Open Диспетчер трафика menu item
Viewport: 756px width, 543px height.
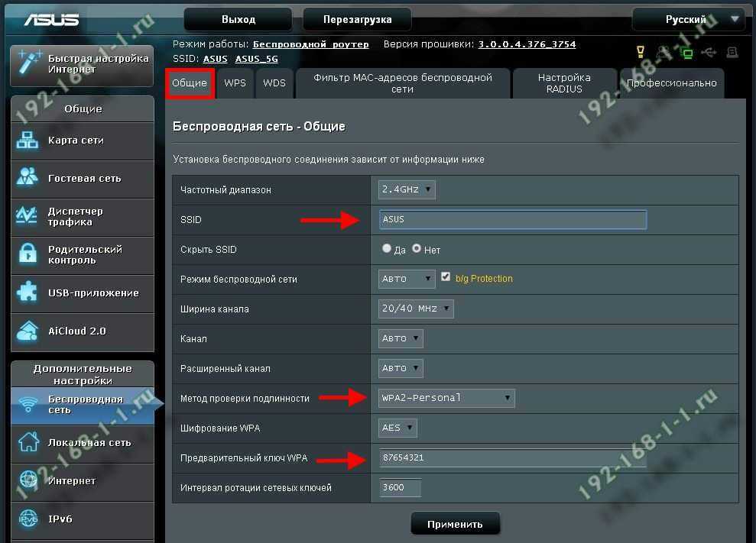tap(83, 217)
